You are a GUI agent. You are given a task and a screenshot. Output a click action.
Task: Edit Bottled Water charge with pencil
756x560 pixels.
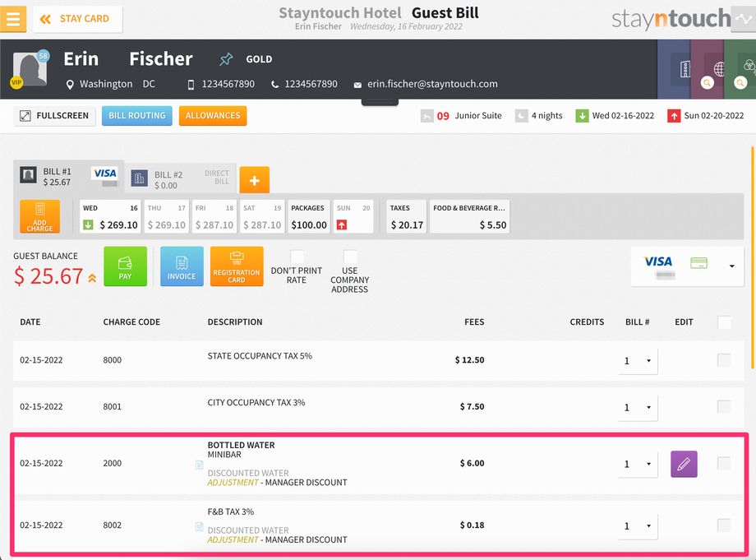[x=684, y=464]
